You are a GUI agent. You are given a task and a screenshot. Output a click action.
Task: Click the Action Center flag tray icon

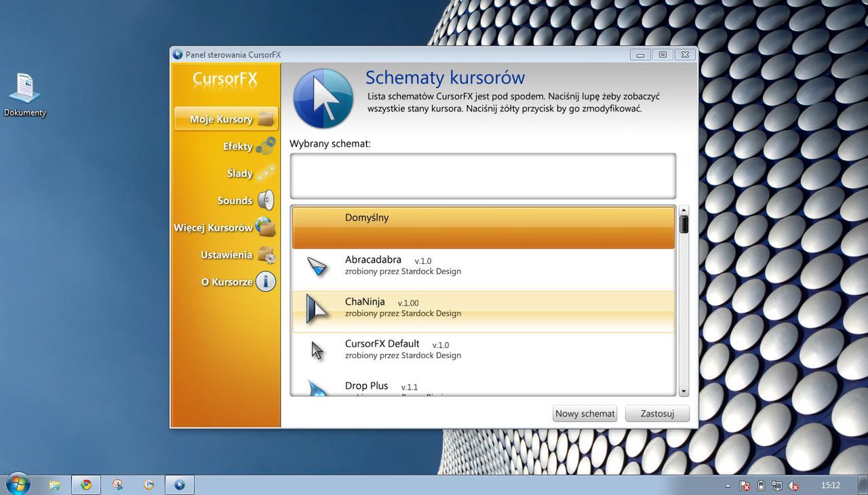[744, 486]
